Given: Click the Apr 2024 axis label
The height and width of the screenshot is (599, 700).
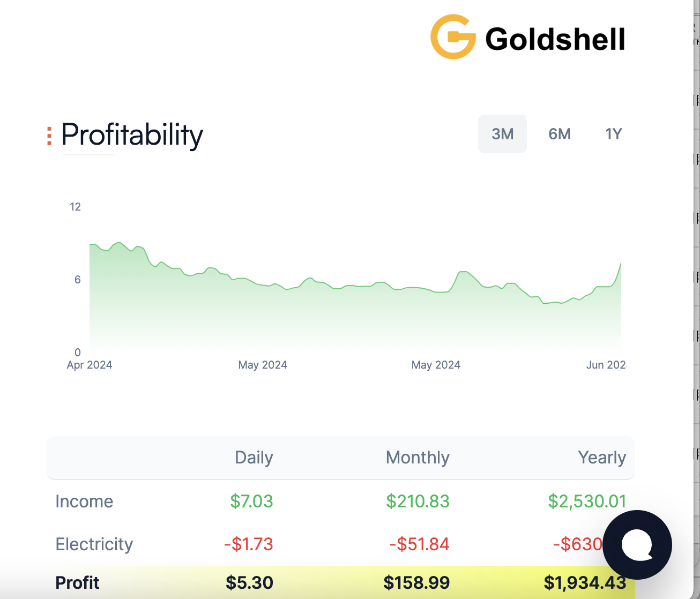Looking at the screenshot, I should (89, 365).
